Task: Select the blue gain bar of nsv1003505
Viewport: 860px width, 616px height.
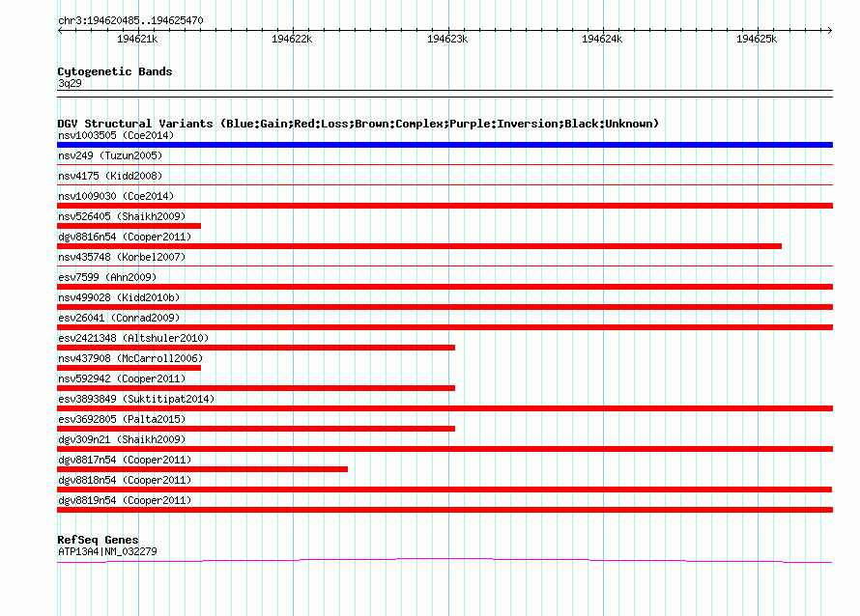Action: (x=444, y=145)
